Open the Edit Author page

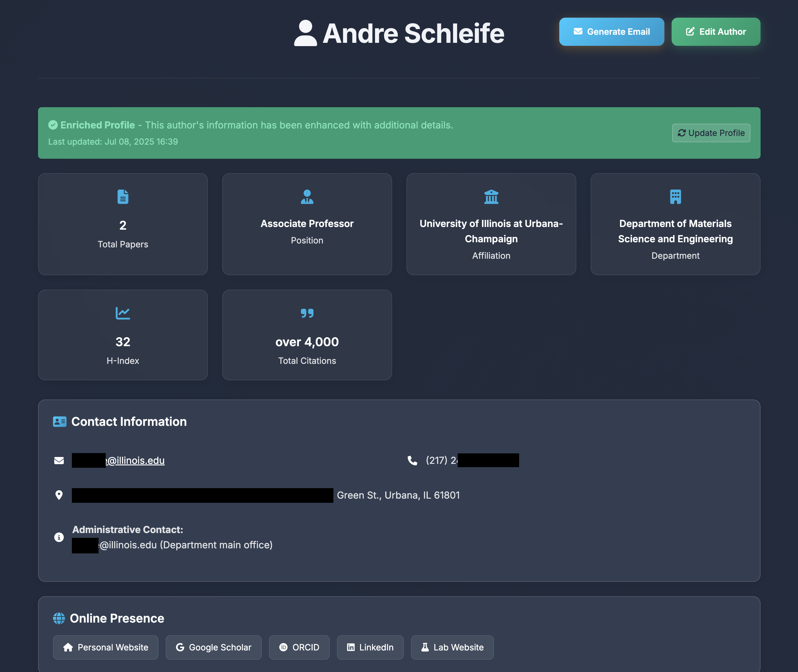[715, 32]
